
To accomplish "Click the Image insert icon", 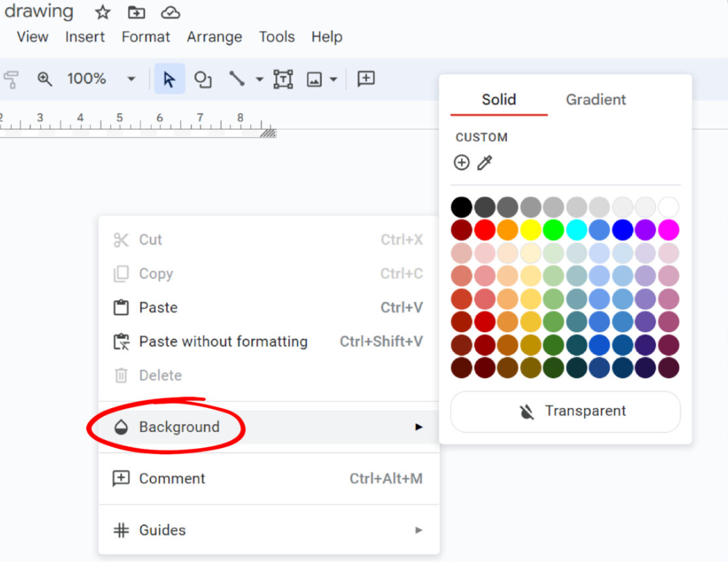I will [x=314, y=79].
